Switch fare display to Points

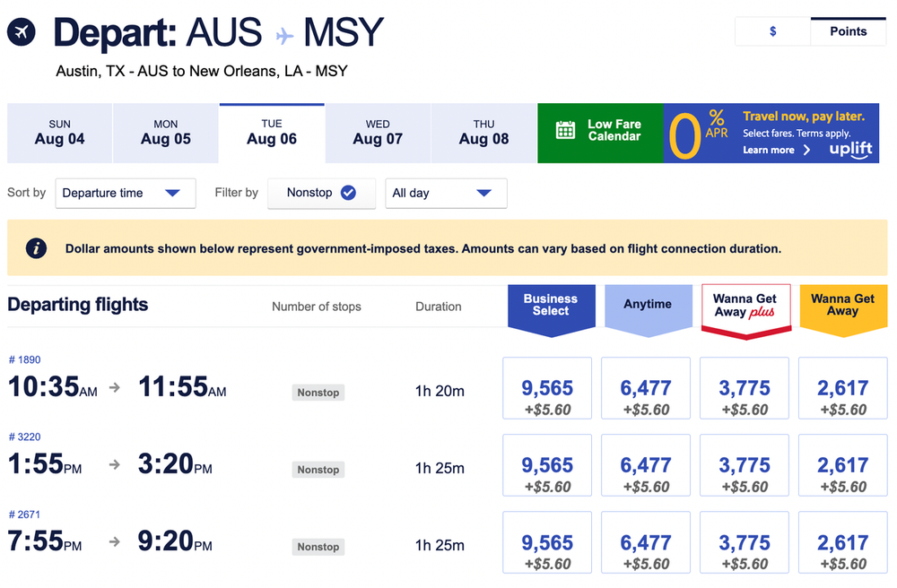tap(848, 31)
